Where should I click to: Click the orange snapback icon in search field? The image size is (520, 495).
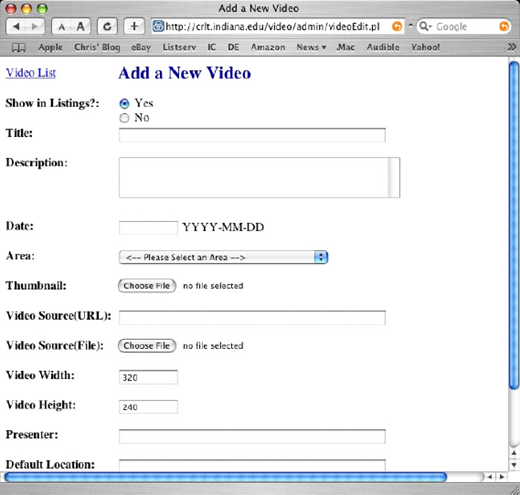pyautogui.click(x=504, y=26)
